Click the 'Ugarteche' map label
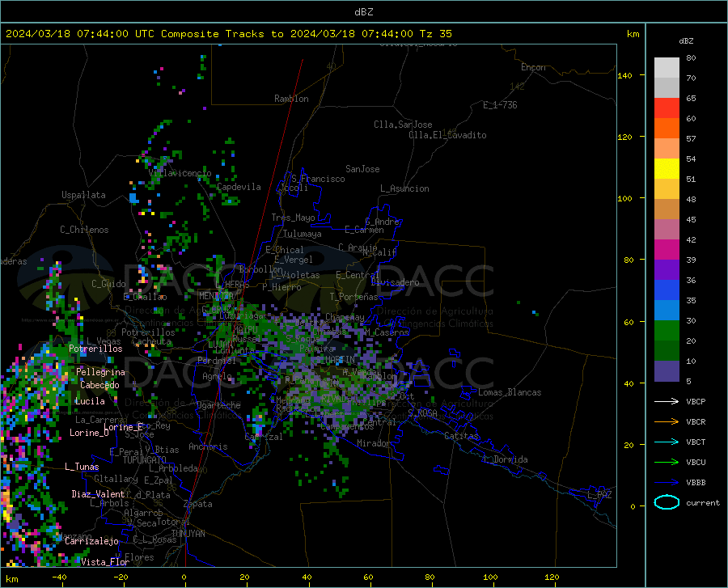 point(218,405)
